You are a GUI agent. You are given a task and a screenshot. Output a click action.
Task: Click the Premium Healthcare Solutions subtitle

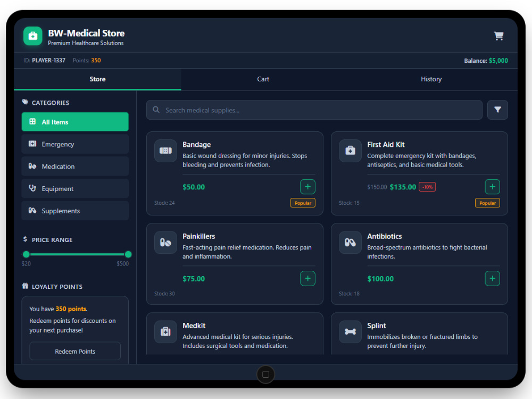[86, 43]
